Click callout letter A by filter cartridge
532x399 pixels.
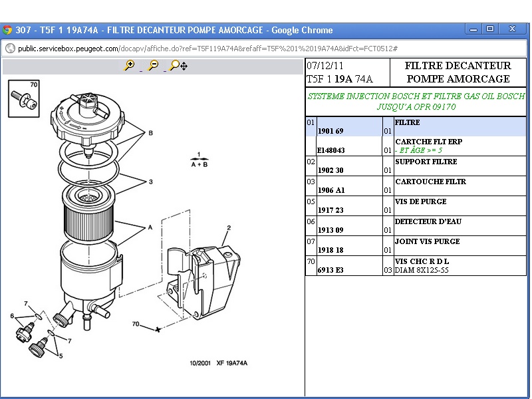click(x=150, y=227)
